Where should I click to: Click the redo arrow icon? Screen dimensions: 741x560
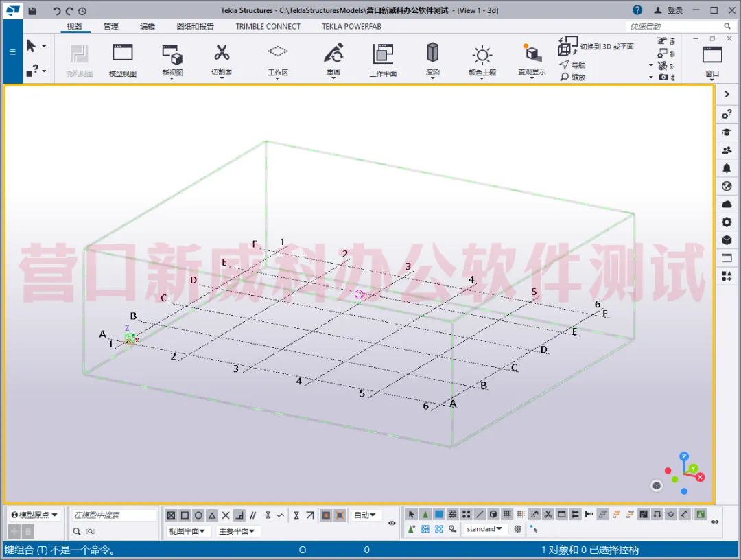point(69,10)
